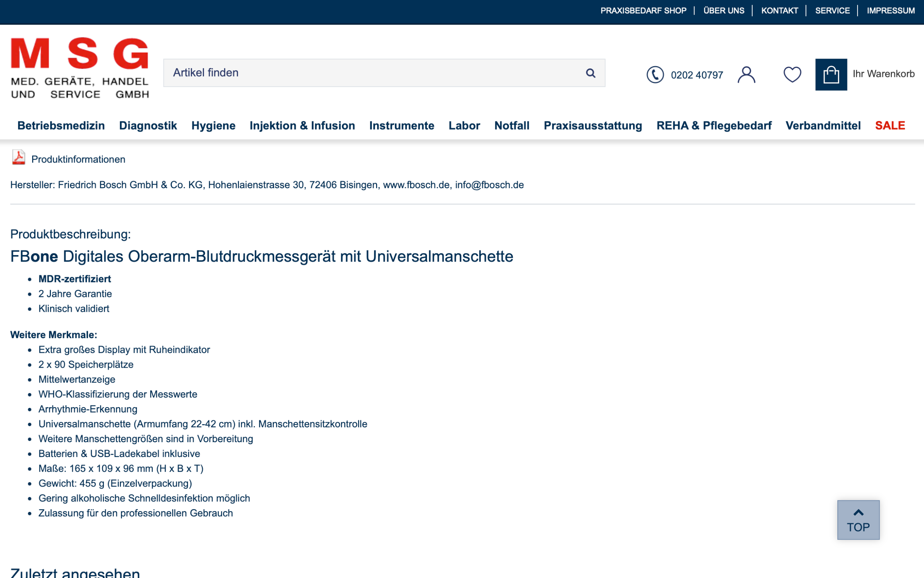Open Verbandmittel category
924x578 pixels.
(x=823, y=126)
